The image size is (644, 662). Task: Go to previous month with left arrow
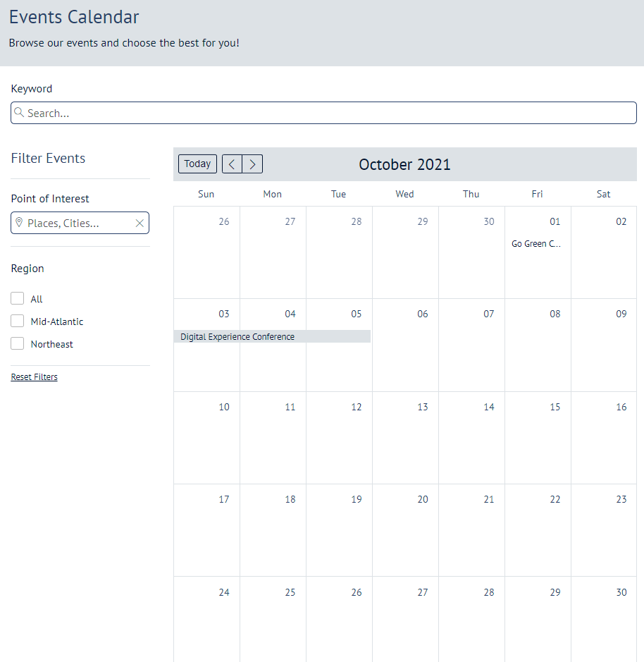click(x=231, y=164)
